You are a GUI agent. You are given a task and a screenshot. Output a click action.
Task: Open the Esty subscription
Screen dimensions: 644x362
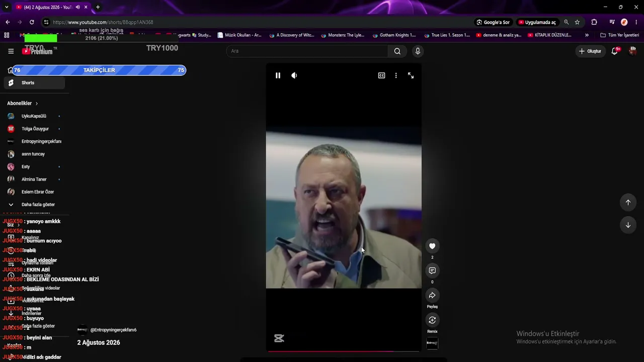pos(34,166)
